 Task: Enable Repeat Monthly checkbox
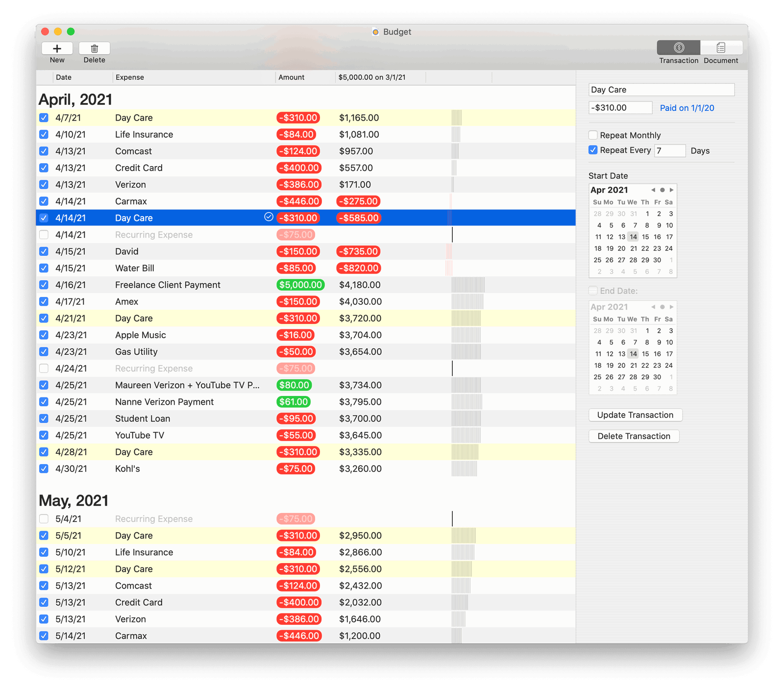[593, 135]
